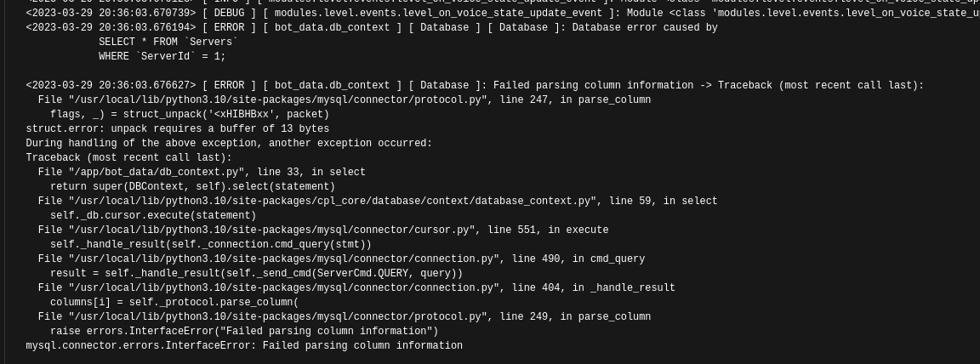
Task: Click the "struct.error: unpack requires a buffer" line
Action: click(x=177, y=128)
